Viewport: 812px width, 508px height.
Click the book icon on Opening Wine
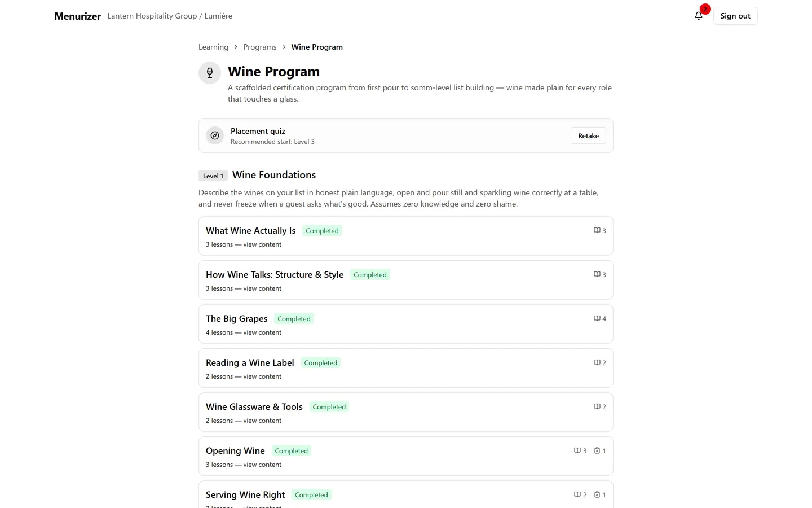pyautogui.click(x=577, y=450)
